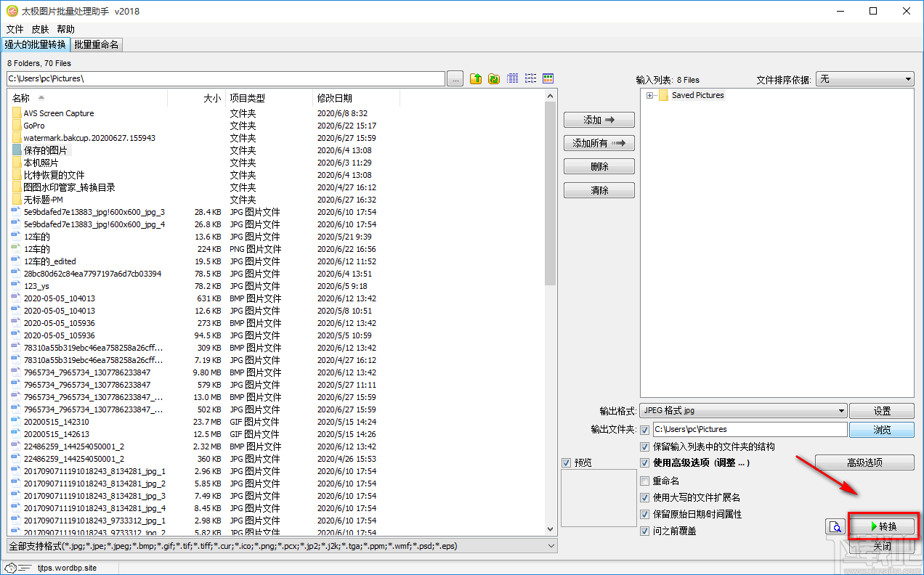The image size is (924, 575).
Task: Switch file list to thumbnails view
Action: 548,78
